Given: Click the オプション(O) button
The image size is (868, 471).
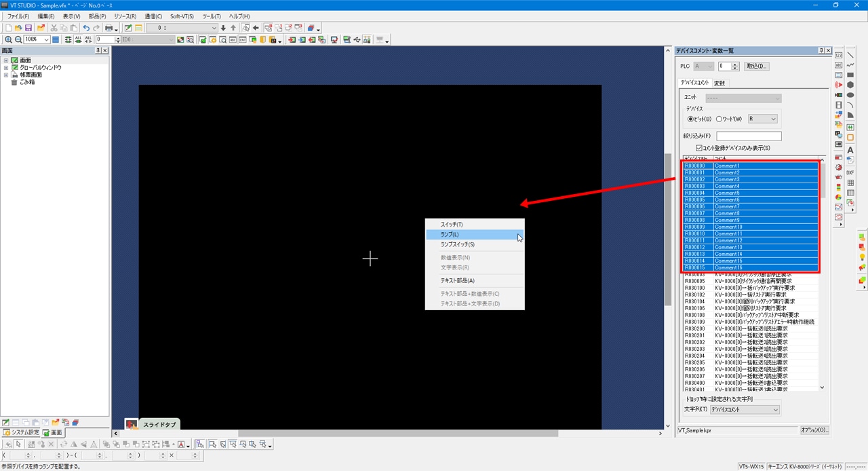Looking at the screenshot, I should point(814,430).
